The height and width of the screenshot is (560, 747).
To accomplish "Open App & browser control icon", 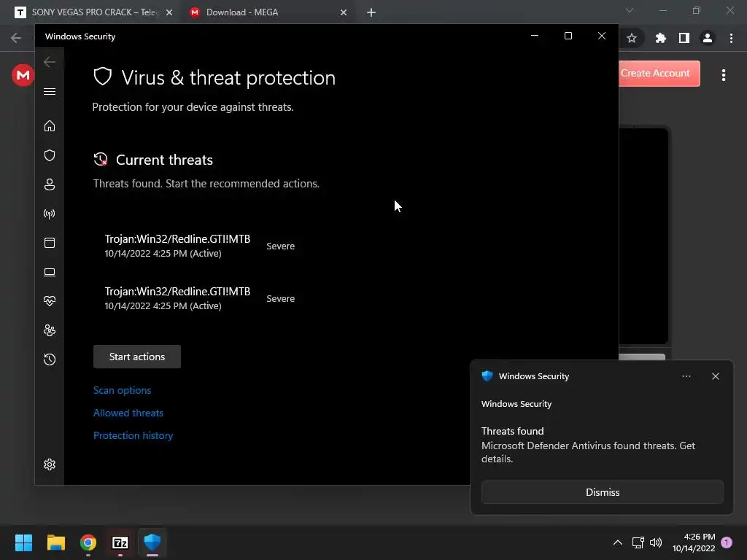I will coord(50,243).
